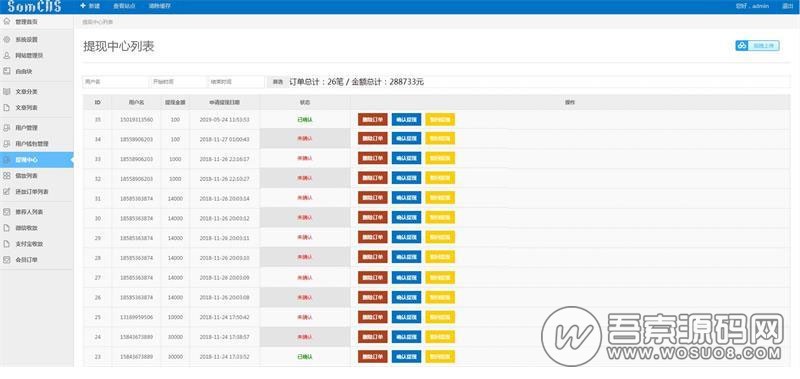Click the plus 新建 item in top bar
800x379 pixels.
pyautogui.click(x=90, y=6)
